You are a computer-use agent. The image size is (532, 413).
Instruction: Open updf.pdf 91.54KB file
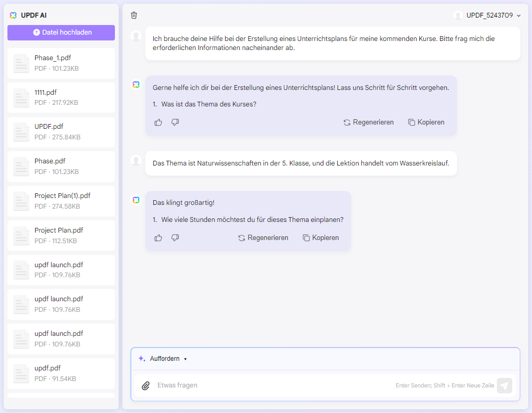[x=61, y=374]
